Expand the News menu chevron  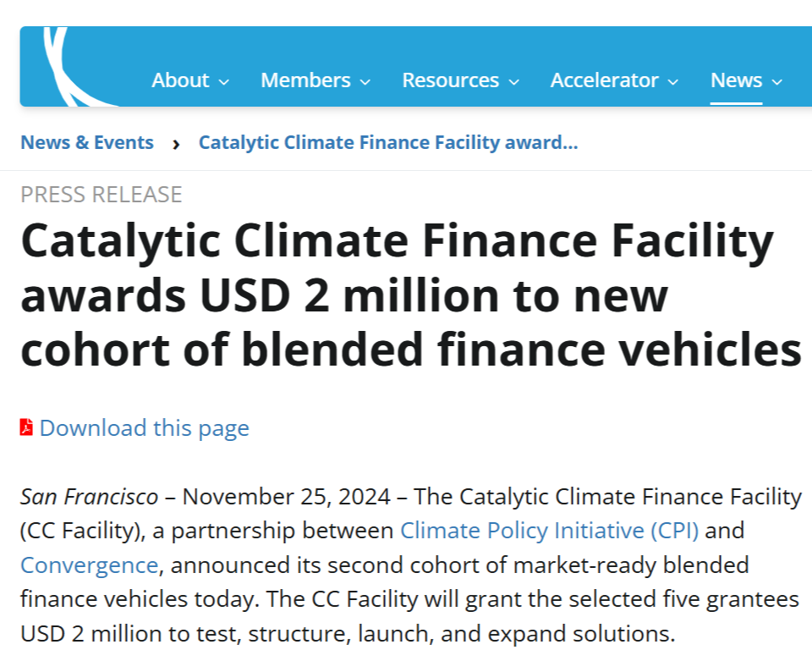tap(776, 82)
